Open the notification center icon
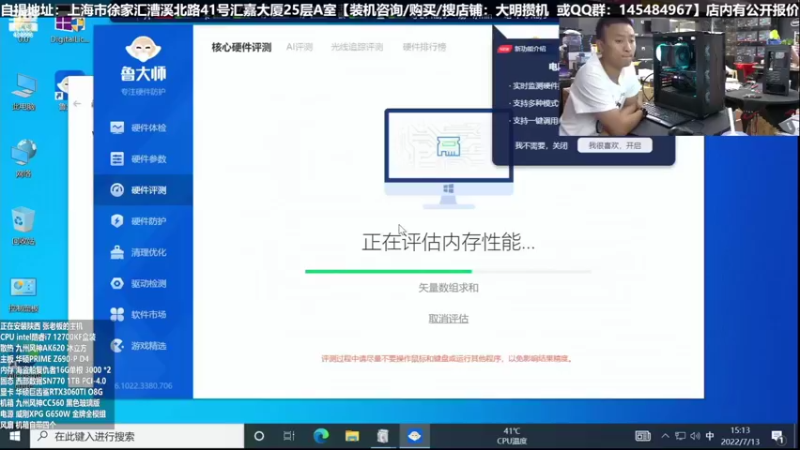This screenshot has height=450, width=800. (x=778, y=436)
